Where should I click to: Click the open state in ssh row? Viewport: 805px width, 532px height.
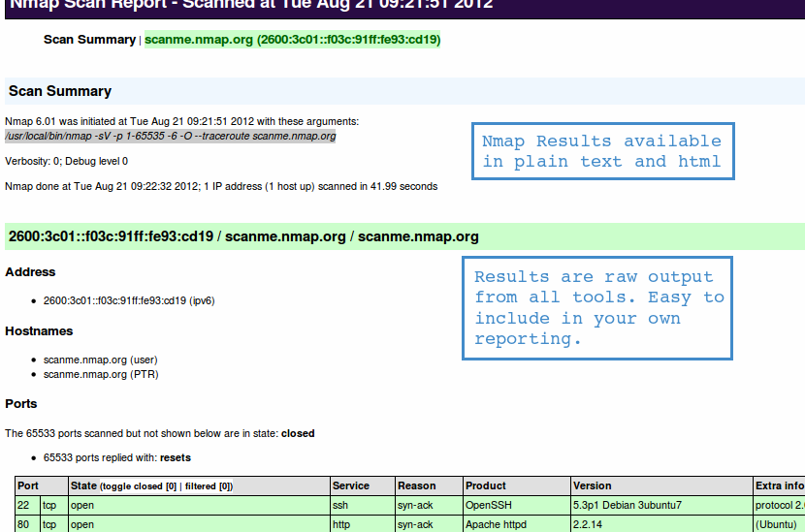(199, 505)
